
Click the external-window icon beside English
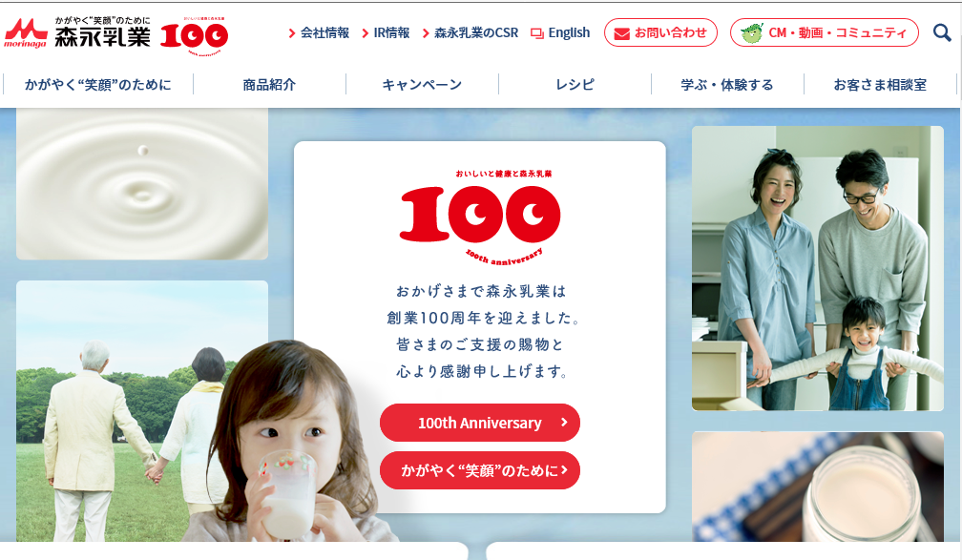(x=536, y=33)
